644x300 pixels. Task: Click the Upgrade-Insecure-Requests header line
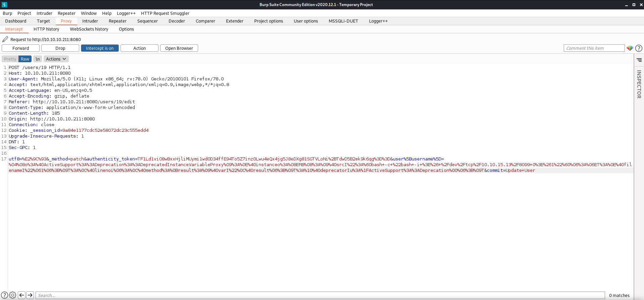point(46,136)
